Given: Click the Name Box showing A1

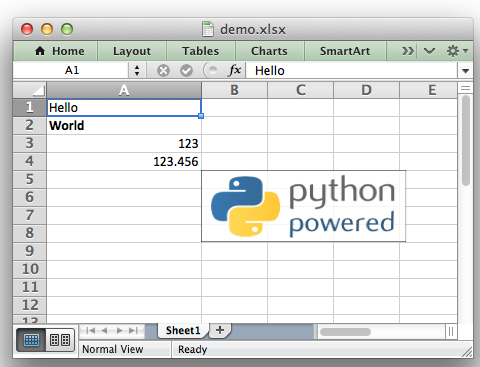Looking at the screenshot, I should 72,70.
